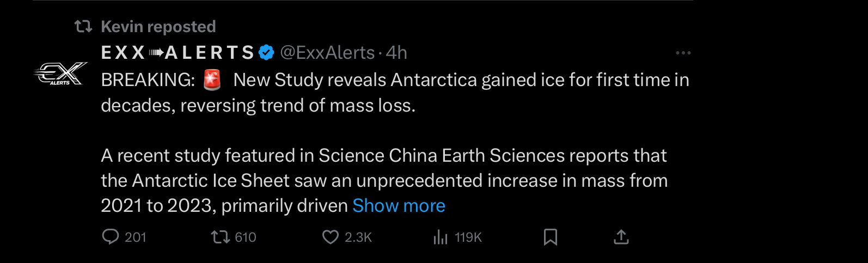Bookmark the ExxAlerts tweet
The width and height of the screenshot is (868, 263).
pos(551,237)
